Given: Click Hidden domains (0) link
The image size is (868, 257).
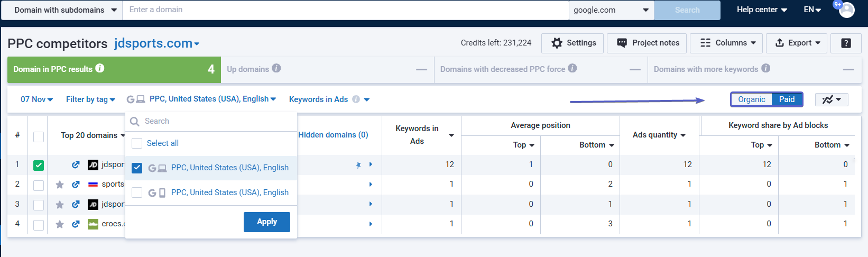Looking at the screenshot, I should [x=333, y=135].
